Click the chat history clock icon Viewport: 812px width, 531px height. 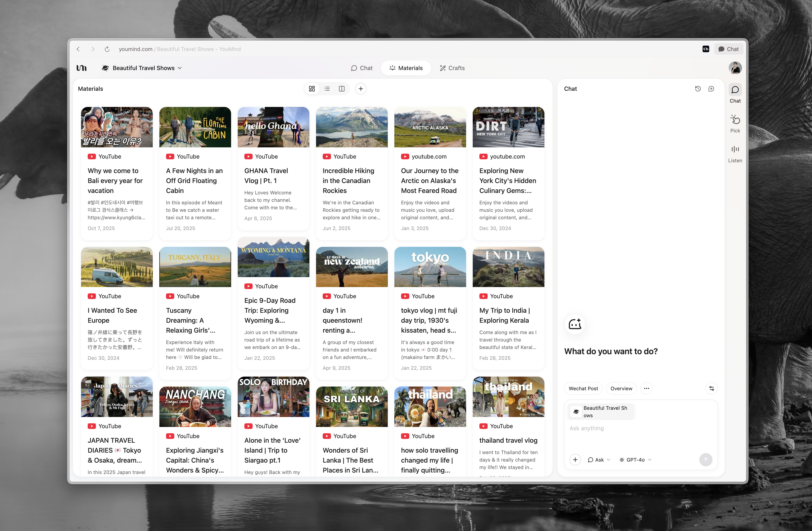(698, 89)
